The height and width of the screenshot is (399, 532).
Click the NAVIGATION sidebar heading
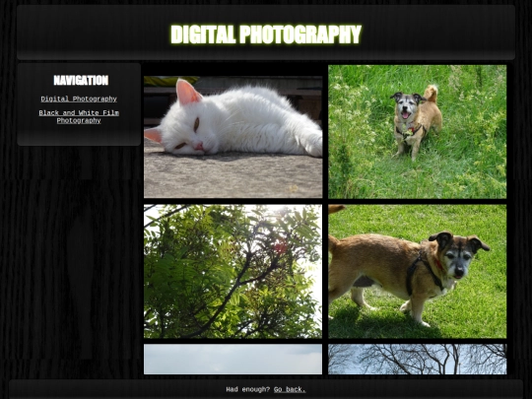click(81, 81)
